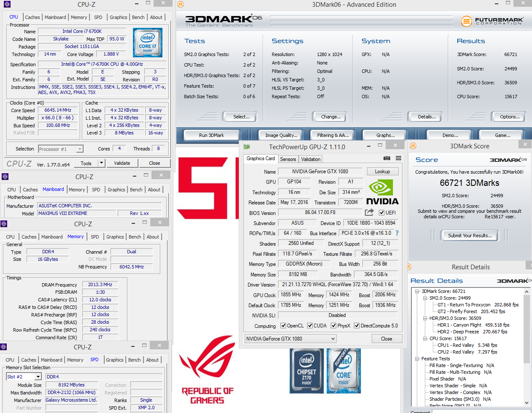Toggle the CUDA checkbox

point(310,326)
